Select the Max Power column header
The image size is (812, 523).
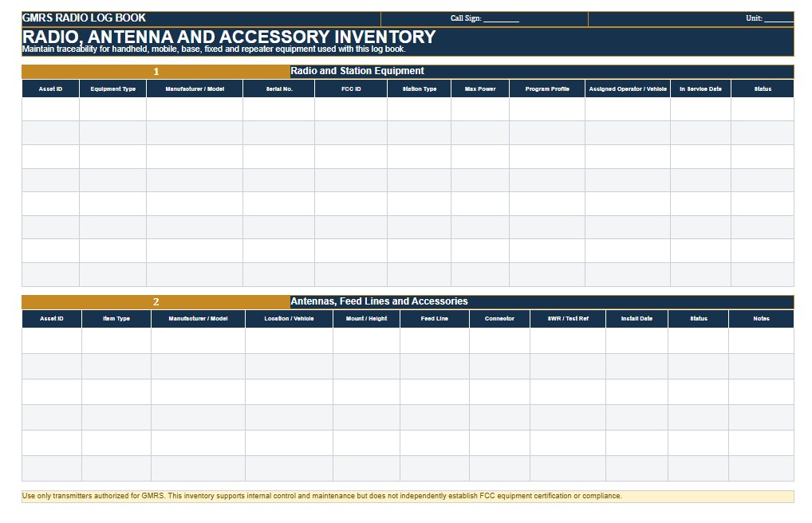[480, 88]
